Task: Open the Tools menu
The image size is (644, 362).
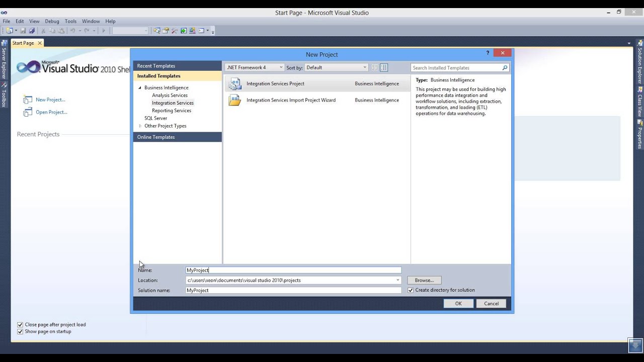Action: pyautogui.click(x=70, y=21)
